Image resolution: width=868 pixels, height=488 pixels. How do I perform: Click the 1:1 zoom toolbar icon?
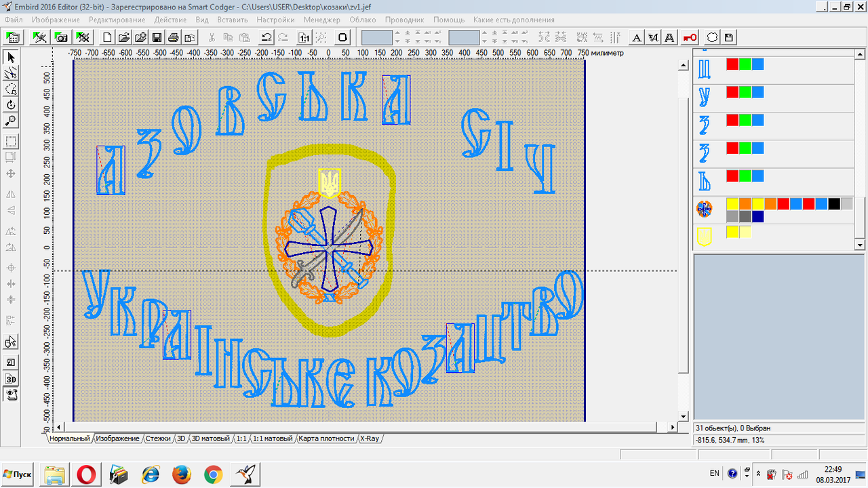point(304,37)
